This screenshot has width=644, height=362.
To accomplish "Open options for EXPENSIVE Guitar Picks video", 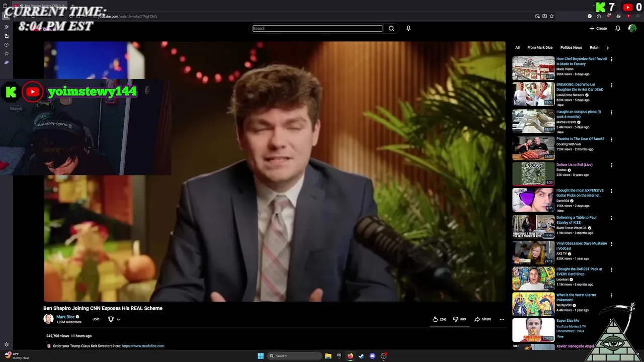I will (611, 191).
